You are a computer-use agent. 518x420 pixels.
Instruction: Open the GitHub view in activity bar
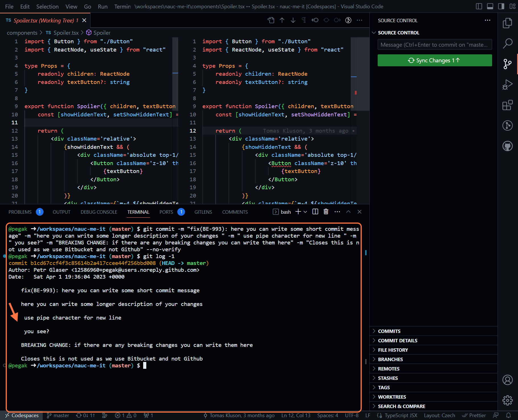coord(507,146)
